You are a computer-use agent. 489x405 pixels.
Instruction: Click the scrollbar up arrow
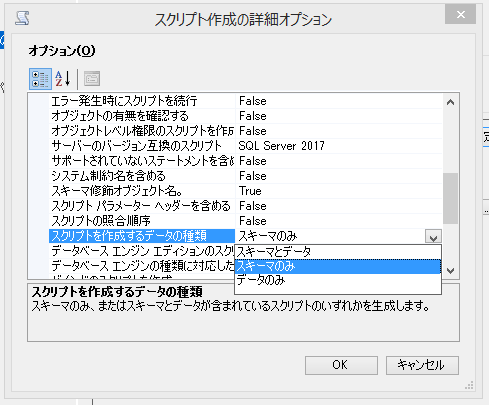pyautogui.click(x=450, y=102)
